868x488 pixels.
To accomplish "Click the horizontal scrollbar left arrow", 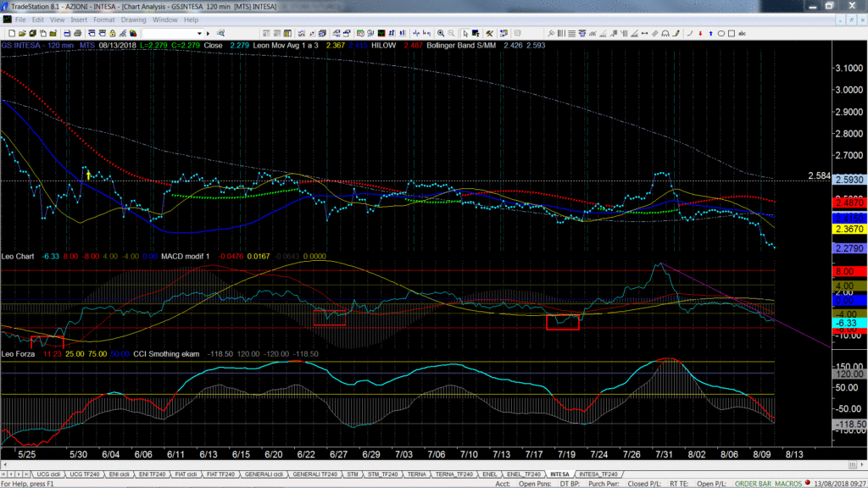I will point(4,465).
